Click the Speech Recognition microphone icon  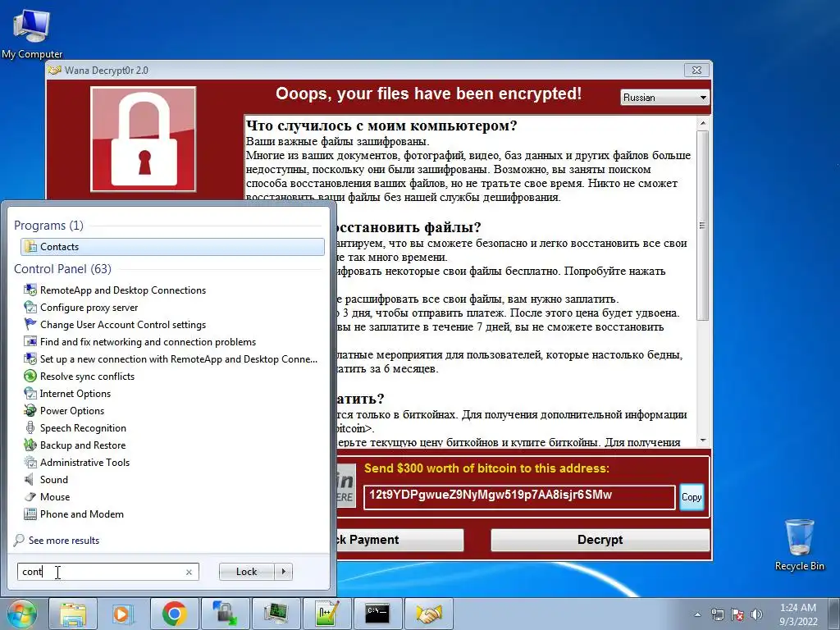coord(30,428)
